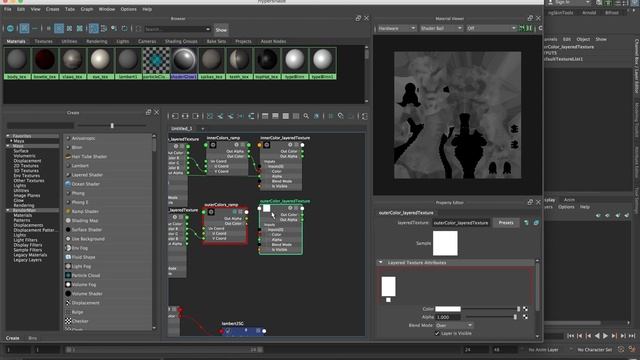This screenshot has height=360, width=640.
Task: Open the Hardware renderer dropdown in Material Viewer
Action: [x=396, y=29]
